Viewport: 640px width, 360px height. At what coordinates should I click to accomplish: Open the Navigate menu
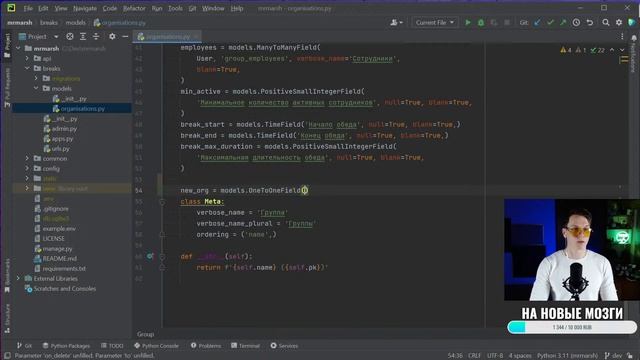[84, 8]
